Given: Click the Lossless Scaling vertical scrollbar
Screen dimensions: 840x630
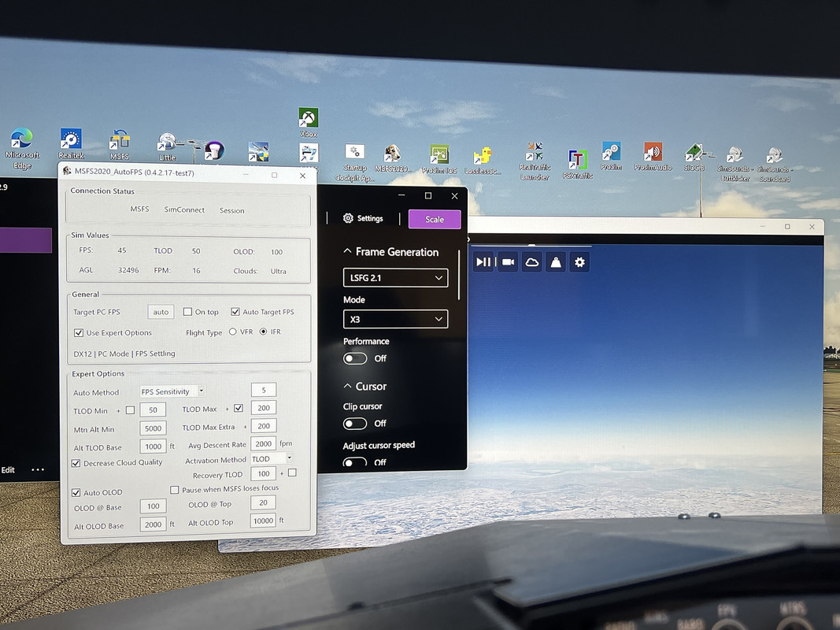Looking at the screenshot, I should tap(459, 275).
